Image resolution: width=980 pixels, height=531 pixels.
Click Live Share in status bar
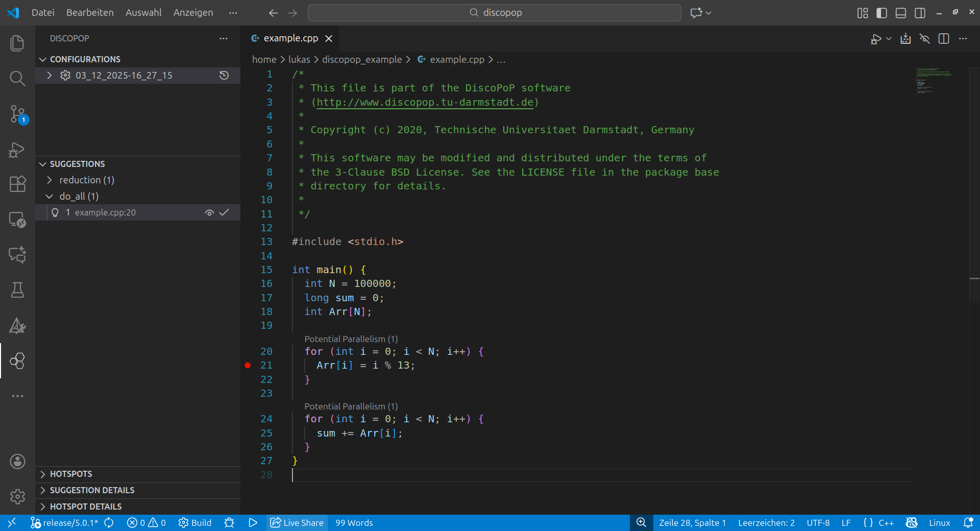297,523
